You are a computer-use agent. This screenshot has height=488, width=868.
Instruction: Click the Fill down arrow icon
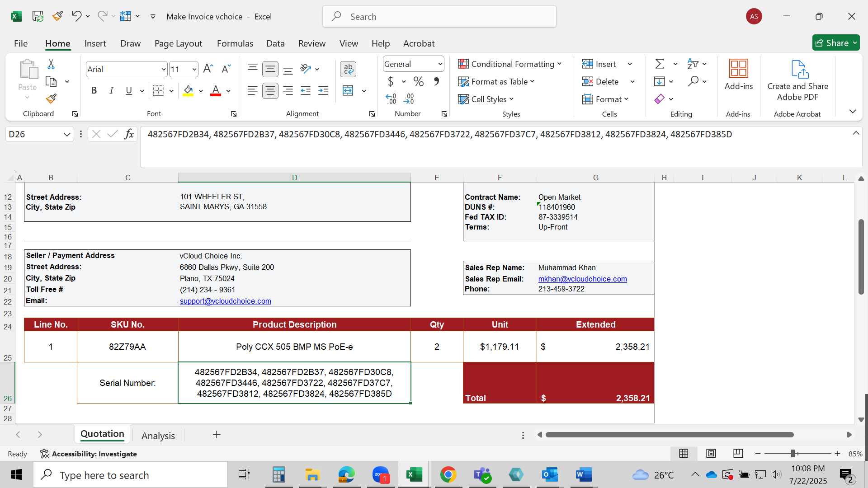660,81
